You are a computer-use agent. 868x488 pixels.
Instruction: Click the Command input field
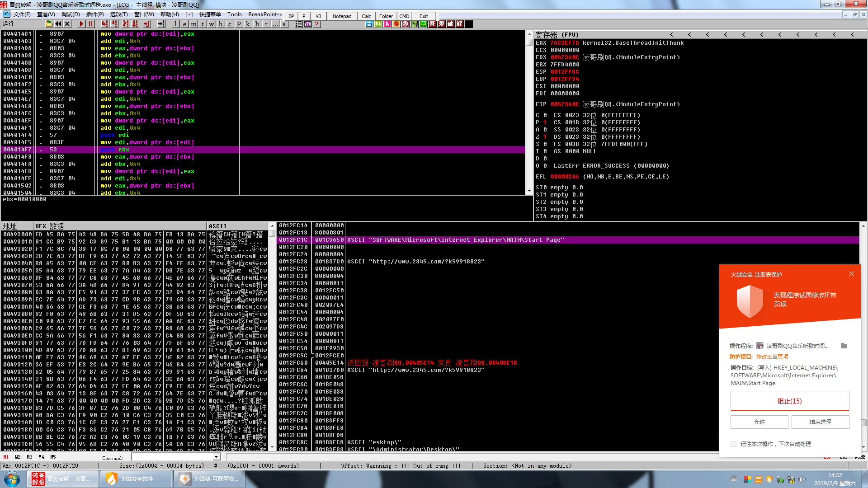[172, 457]
